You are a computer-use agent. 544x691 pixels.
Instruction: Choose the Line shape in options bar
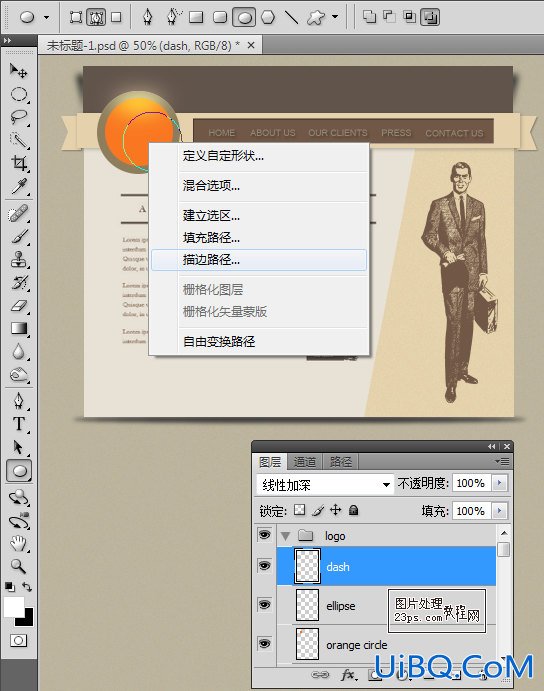coord(291,18)
